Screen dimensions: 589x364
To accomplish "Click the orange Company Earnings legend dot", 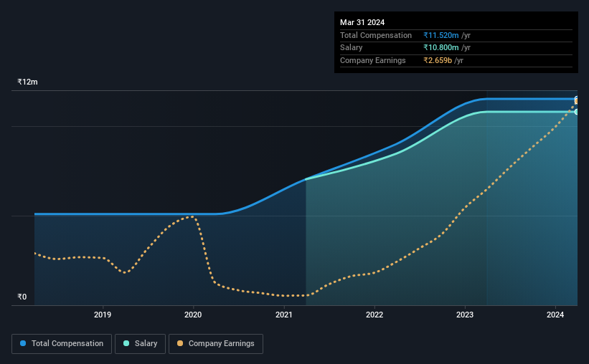I will point(180,343).
